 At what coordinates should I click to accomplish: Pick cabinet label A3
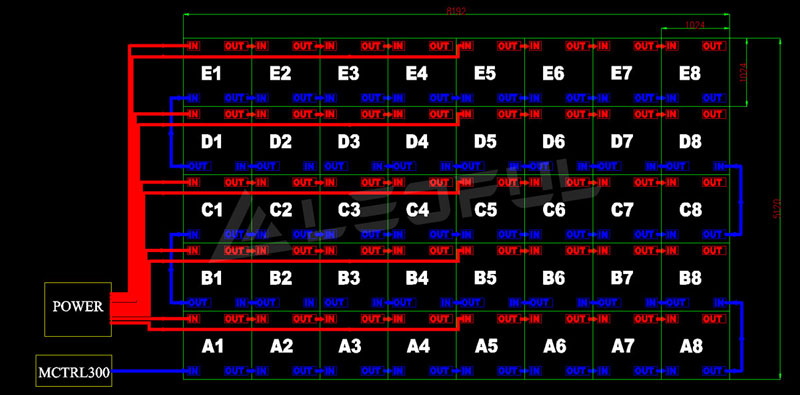tap(349, 347)
